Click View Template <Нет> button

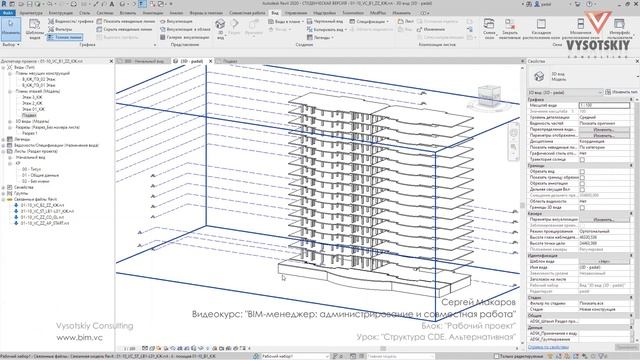point(604,261)
